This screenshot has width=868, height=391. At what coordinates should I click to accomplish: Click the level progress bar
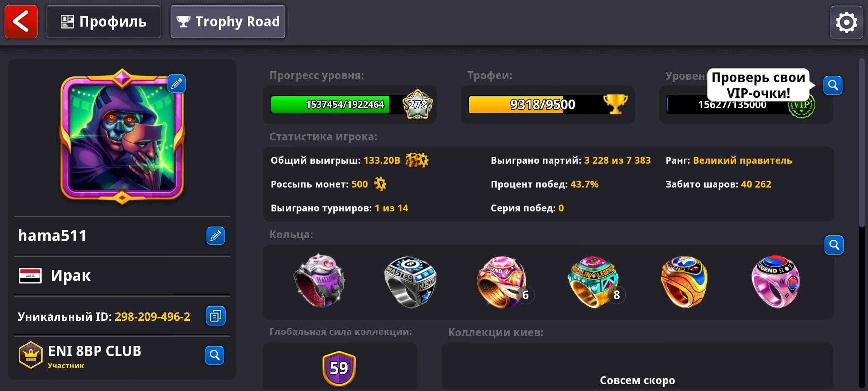[x=336, y=105]
